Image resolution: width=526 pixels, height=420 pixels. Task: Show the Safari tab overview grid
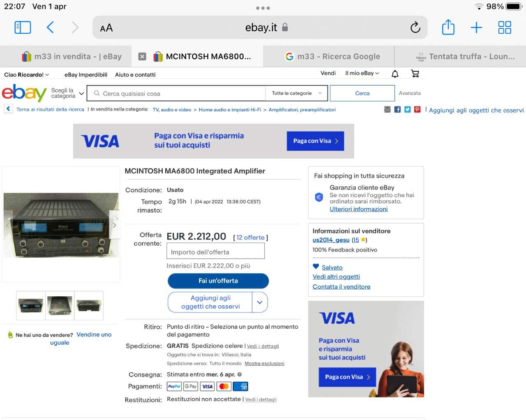[x=505, y=28]
